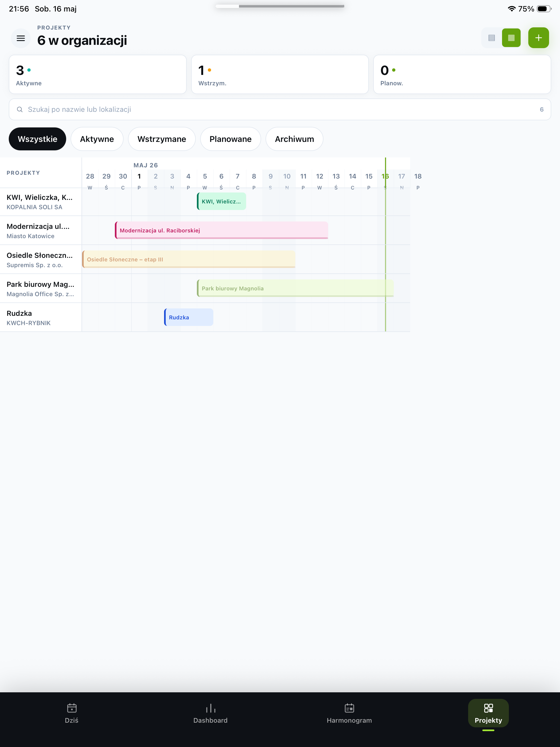Switch to timeline grid view icon

click(x=511, y=38)
